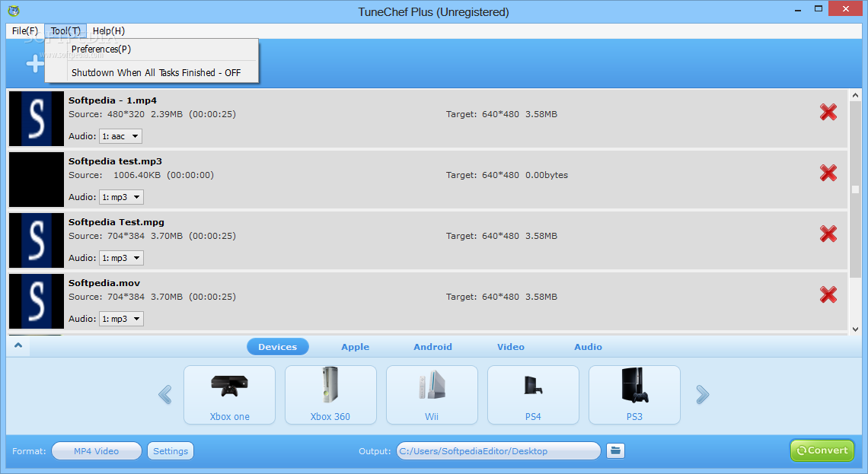Show next devices with right arrow
Screen dimensions: 868x474
click(703, 394)
